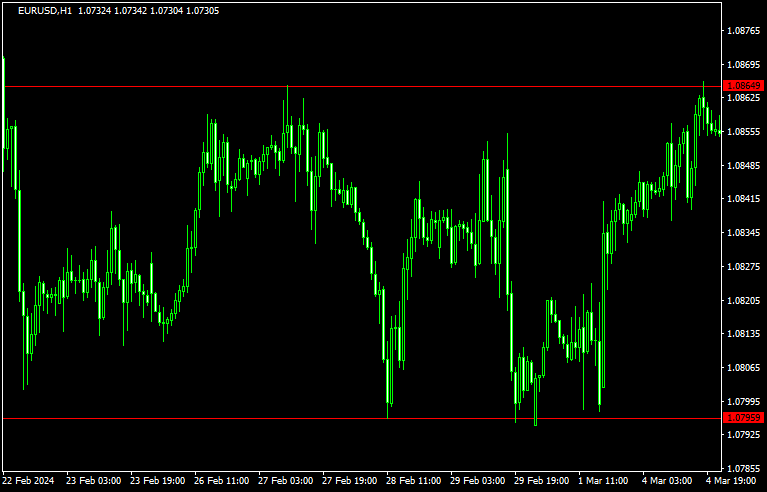Click the 1.08555 price scale value
The height and width of the screenshot is (492, 767).
click(745, 132)
